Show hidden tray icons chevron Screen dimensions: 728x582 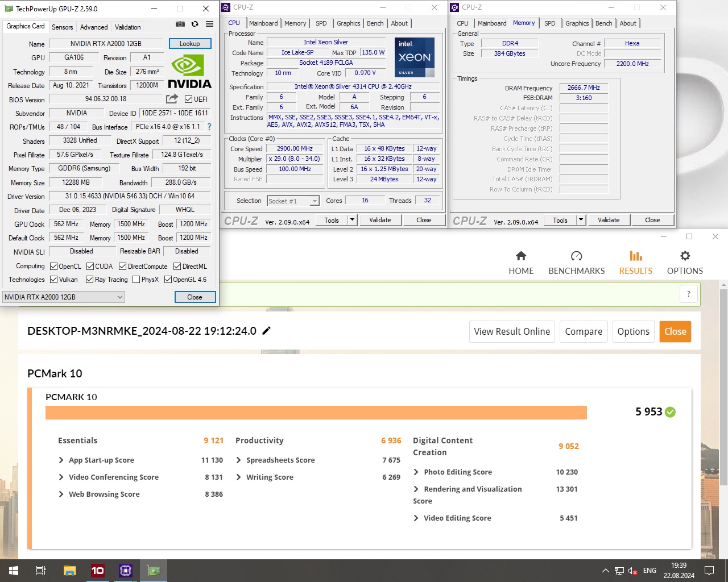pyautogui.click(x=605, y=571)
